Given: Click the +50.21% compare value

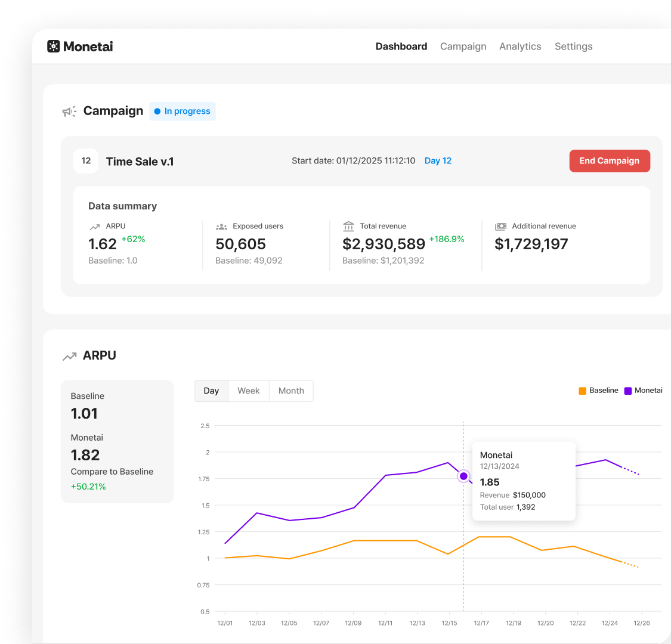Looking at the screenshot, I should [x=88, y=487].
